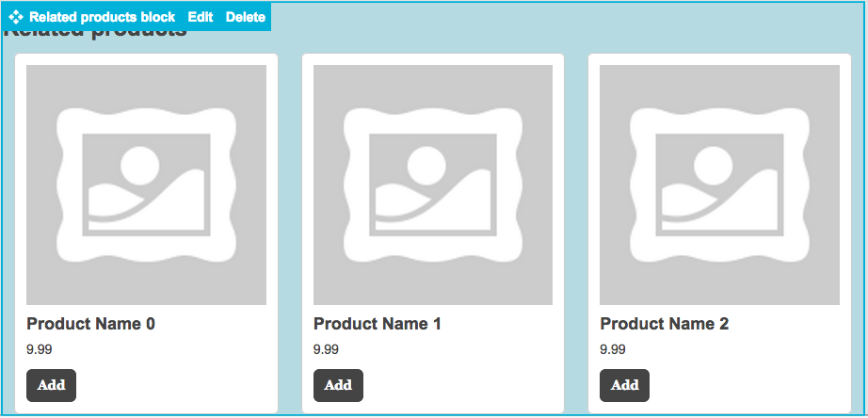The height and width of the screenshot is (418, 868).
Task: Hit the Add button for Product Name 2
Action: click(624, 385)
